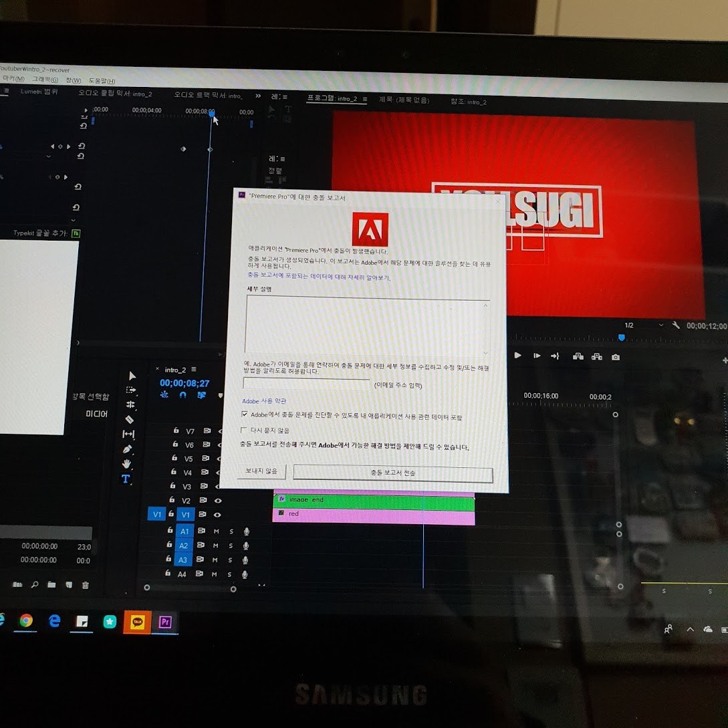Click the New Item icon in Project panel
Screen dimensions: 728x728
point(69,585)
